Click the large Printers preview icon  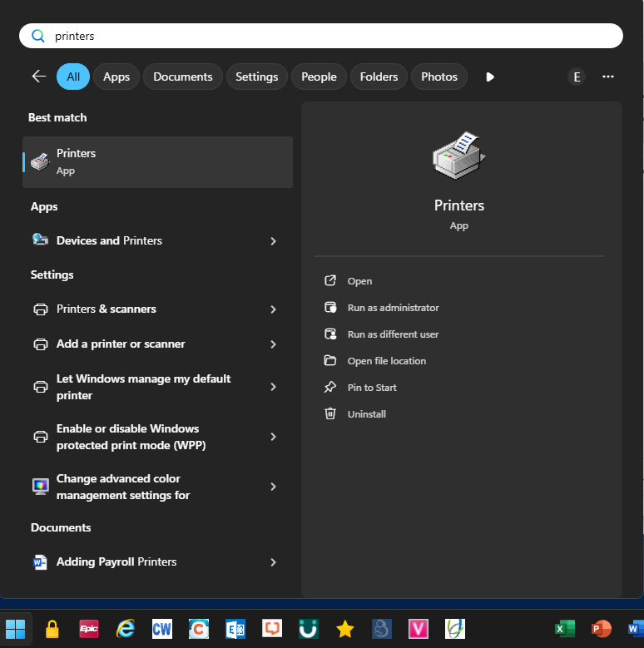pyautogui.click(x=459, y=156)
